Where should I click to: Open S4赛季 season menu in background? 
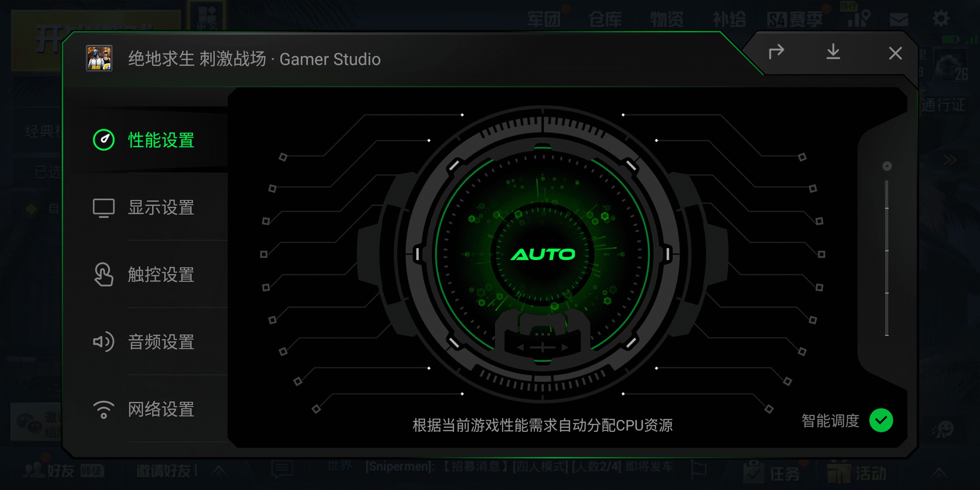point(794,20)
